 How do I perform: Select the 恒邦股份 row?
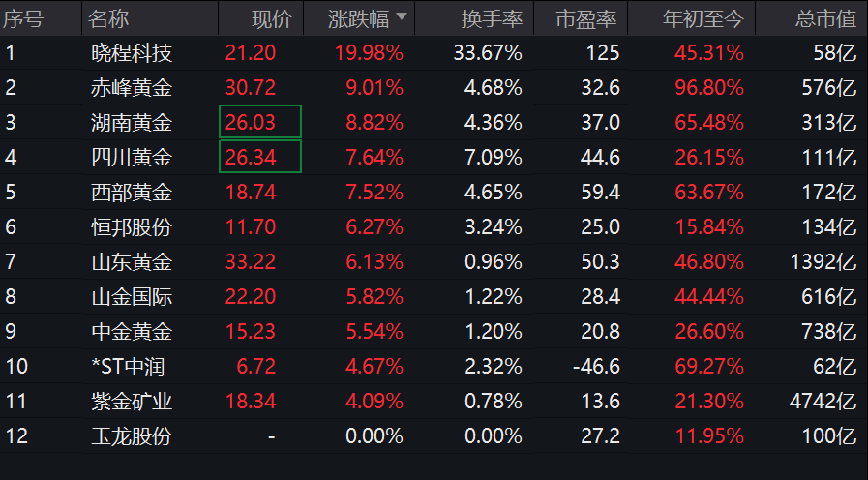[131, 227]
